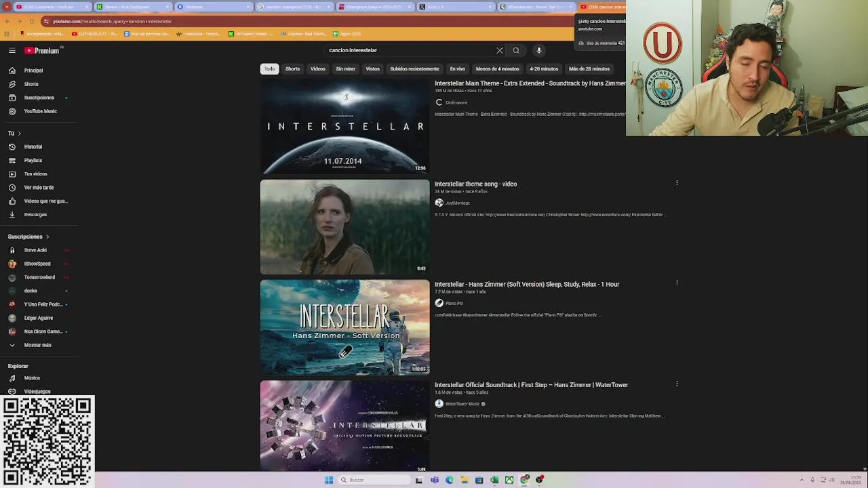The height and width of the screenshot is (488, 868).
Task: Click the JustMontage channel avatar
Action: click(x=439, y=203)
